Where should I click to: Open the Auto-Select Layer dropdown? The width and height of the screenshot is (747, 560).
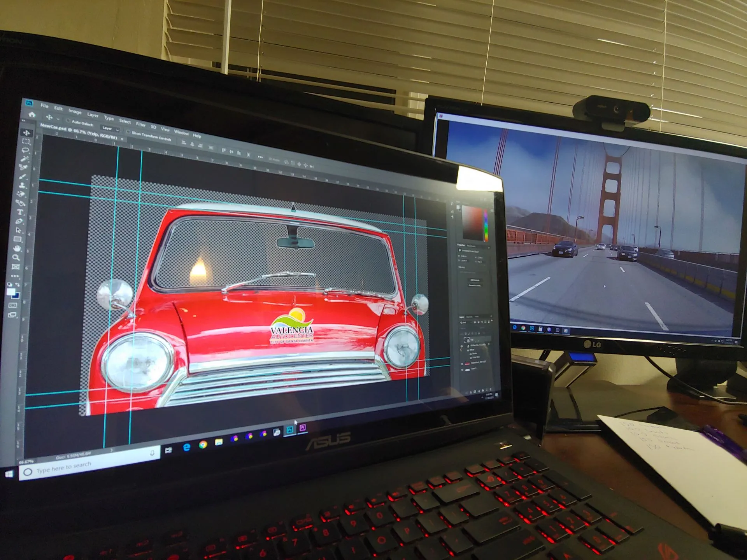point(110,129)
